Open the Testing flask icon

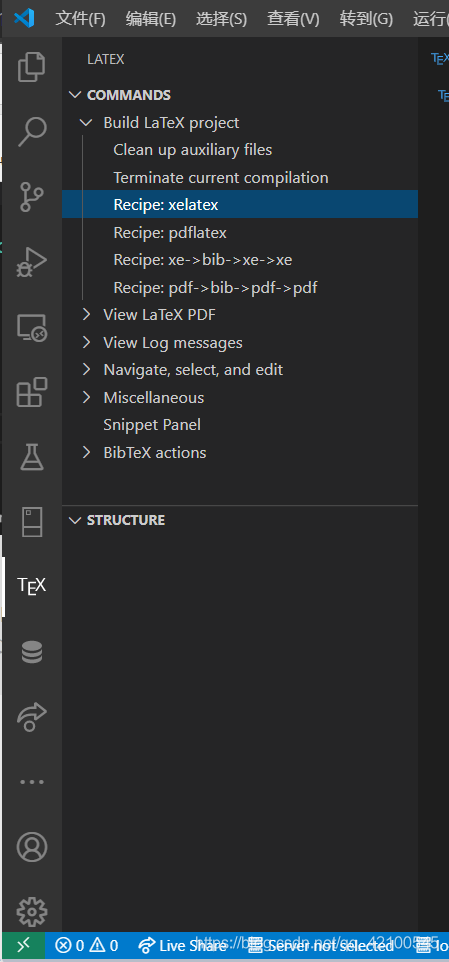[31, 457]
